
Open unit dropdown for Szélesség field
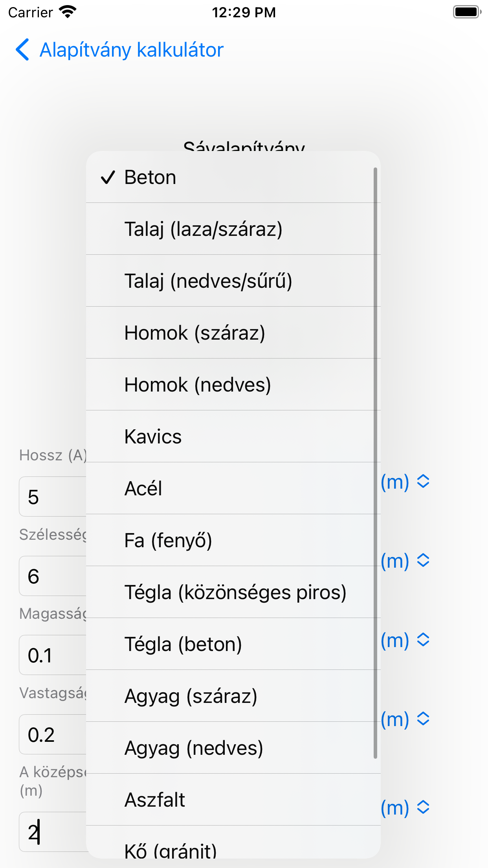click(405, 561)
